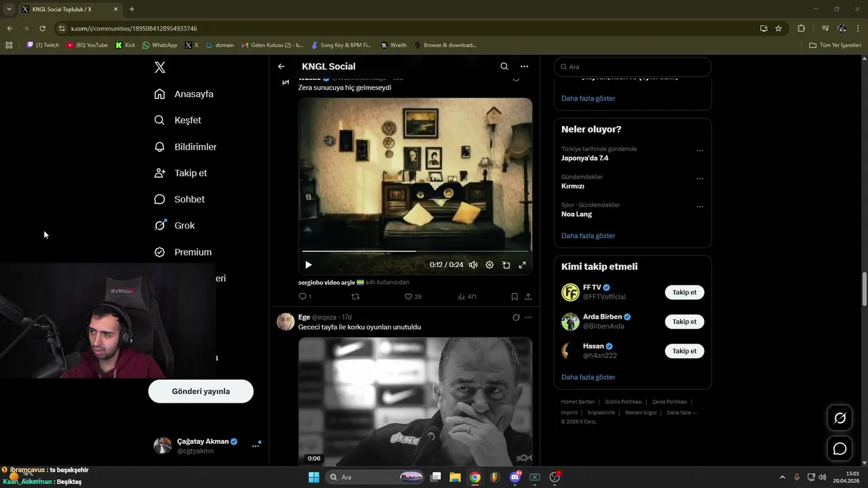The width and height of the screenshot is (868, 488).
Task: Open video settings gear
Action: coord(490,265)
